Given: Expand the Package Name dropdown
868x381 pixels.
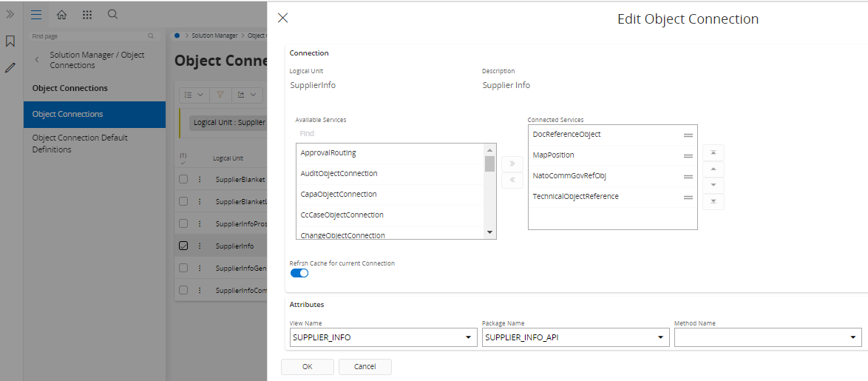Looking at the screenshot, I should [660, 337].
